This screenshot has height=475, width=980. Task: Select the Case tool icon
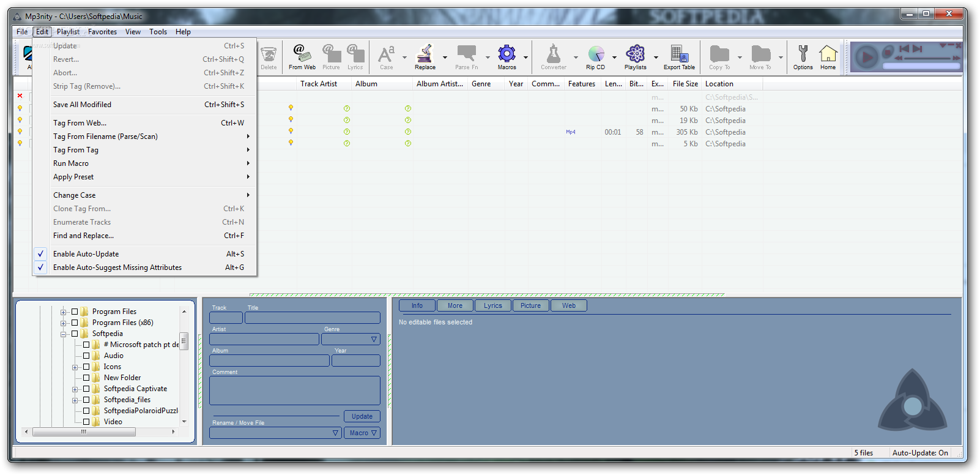point(386,58)
